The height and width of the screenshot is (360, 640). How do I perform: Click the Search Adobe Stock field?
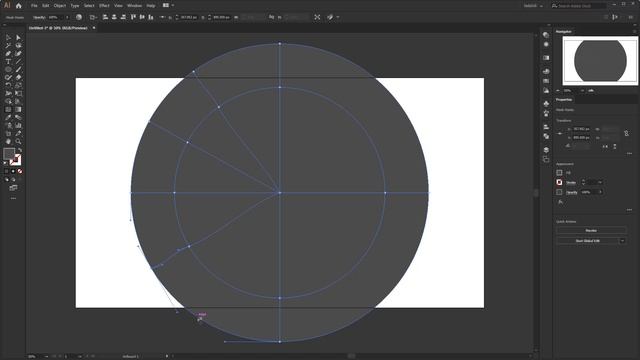click(578, 6)
